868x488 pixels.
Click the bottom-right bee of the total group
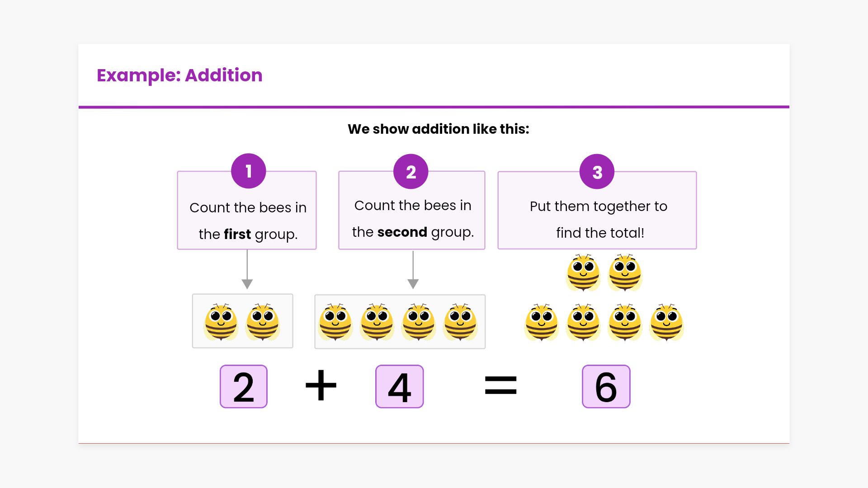pyautogui.click(x=666, y=322)
